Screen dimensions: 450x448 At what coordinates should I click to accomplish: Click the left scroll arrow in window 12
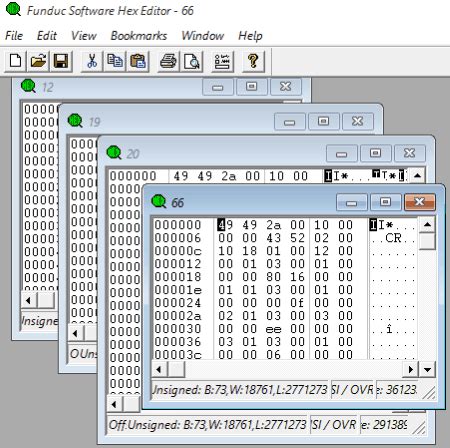[29, 300]
